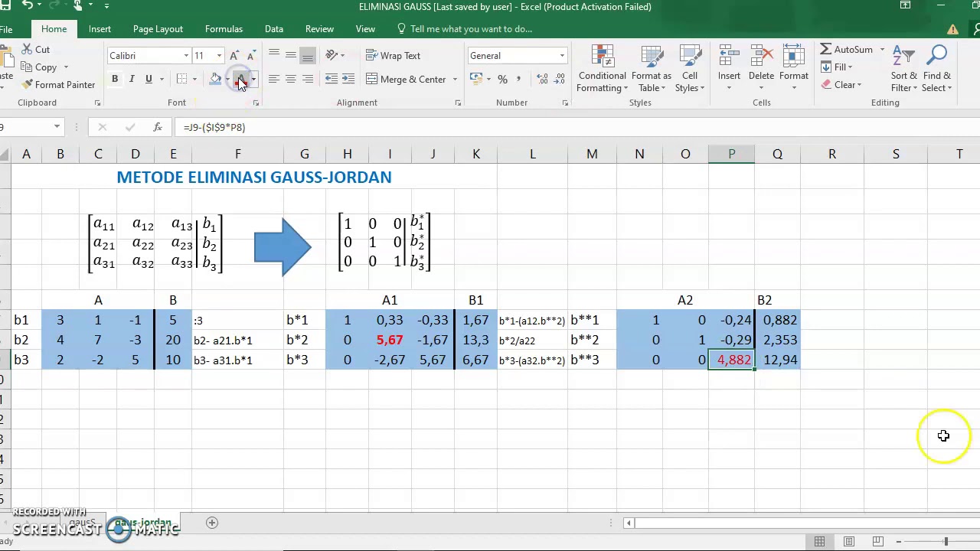Click the Format Painter brush

28,84
